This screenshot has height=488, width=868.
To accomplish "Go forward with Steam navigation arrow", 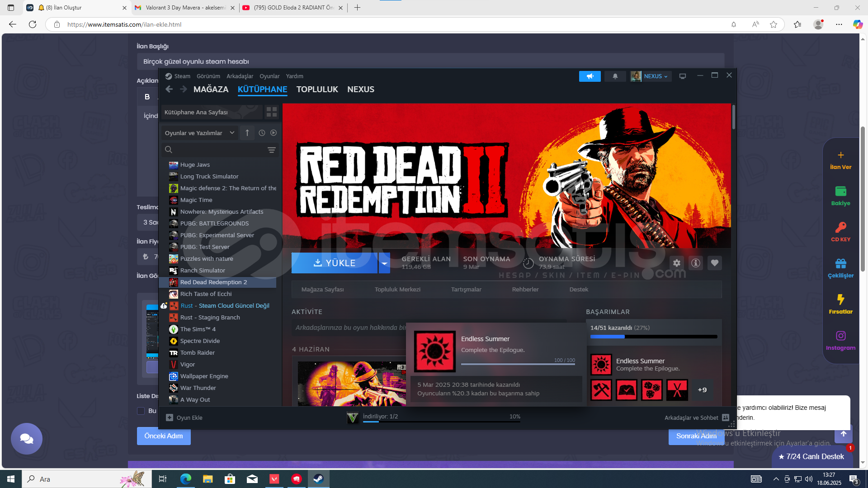I will pos(184,89).
